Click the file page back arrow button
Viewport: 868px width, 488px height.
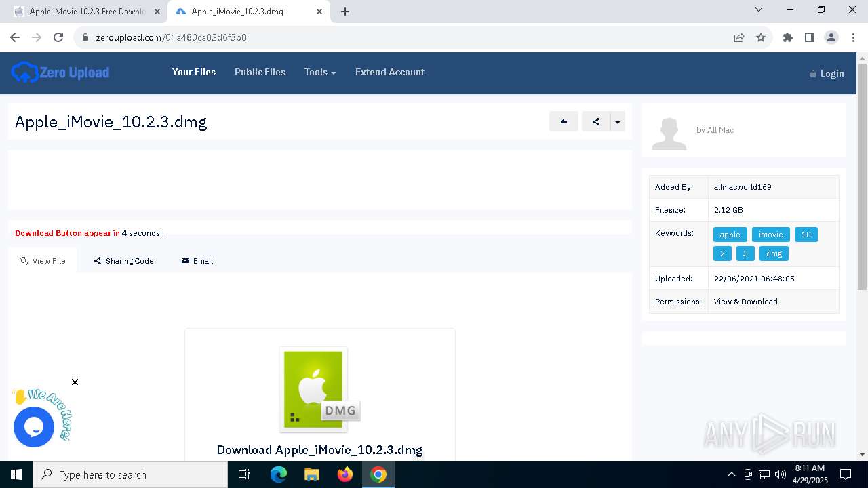click(x=564, y=121)
